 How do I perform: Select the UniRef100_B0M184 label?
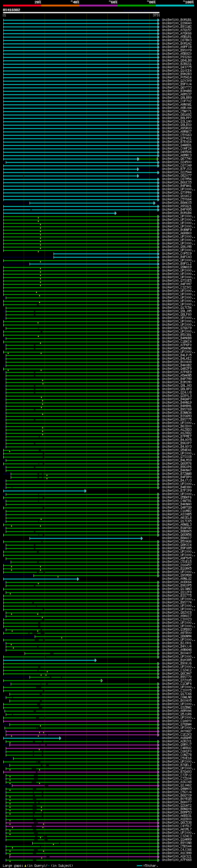point(176,213)
